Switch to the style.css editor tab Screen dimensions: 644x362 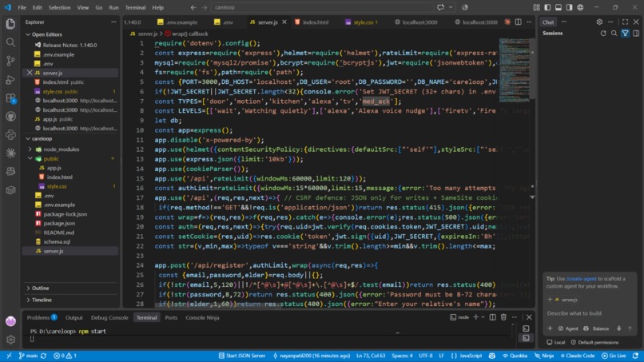tap(362, 22)
